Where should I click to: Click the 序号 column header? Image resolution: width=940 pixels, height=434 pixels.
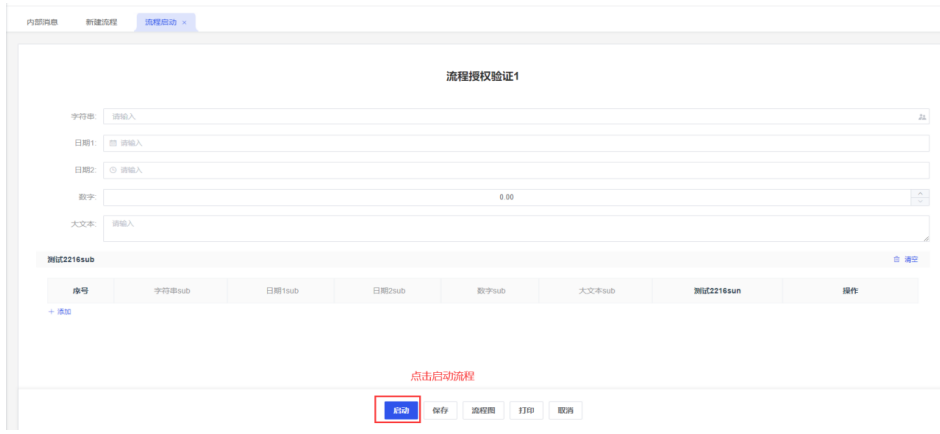80,291
